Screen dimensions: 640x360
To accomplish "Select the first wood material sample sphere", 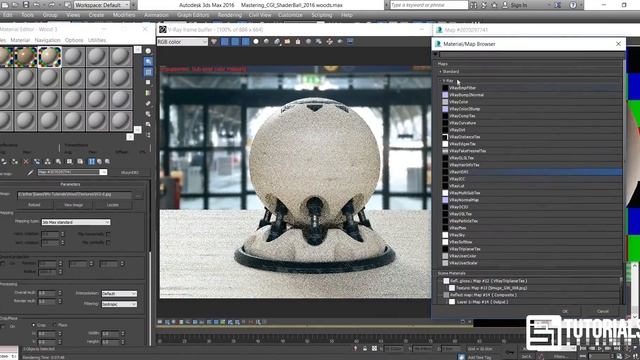I will [x=6, y=56].
